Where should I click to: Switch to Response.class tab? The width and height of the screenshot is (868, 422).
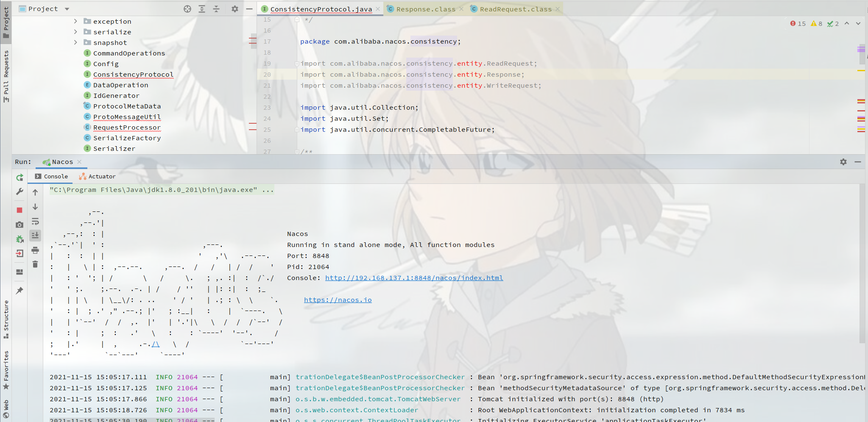tap(426, 9)
